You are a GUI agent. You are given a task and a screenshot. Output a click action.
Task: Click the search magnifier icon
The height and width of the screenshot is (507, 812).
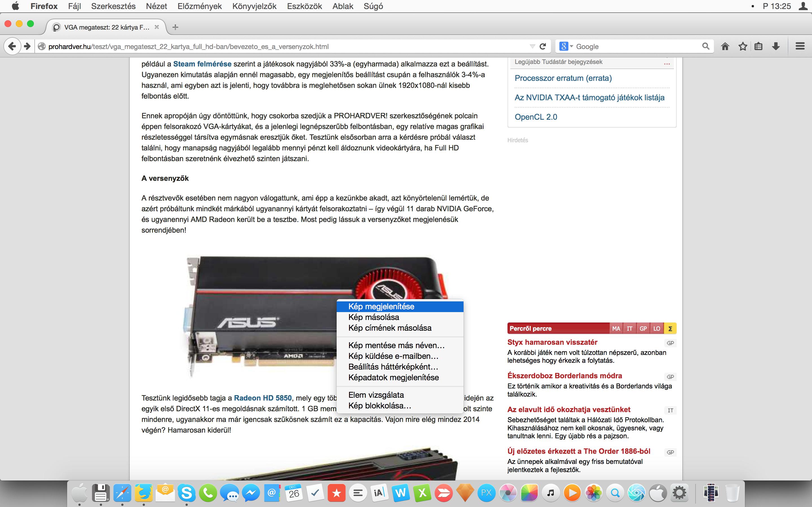(x=706, y=46)
